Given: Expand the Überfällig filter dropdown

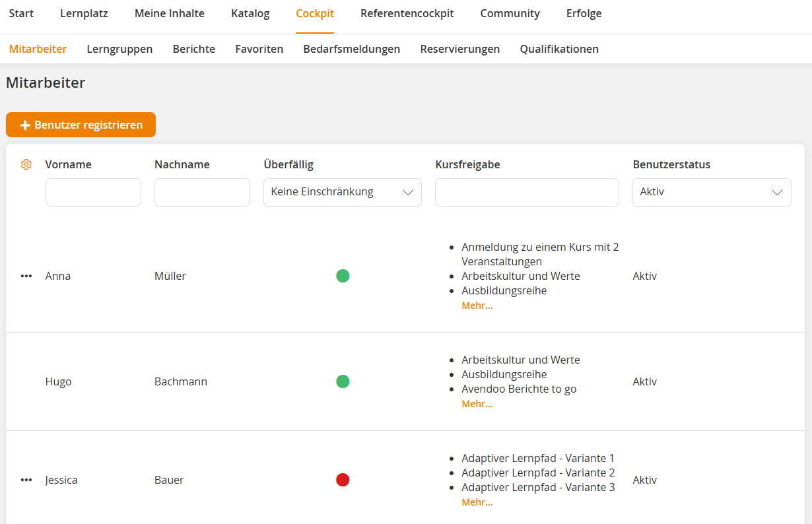Looking at the screenshot, I should pyautogui.click(x=342, y=192).
